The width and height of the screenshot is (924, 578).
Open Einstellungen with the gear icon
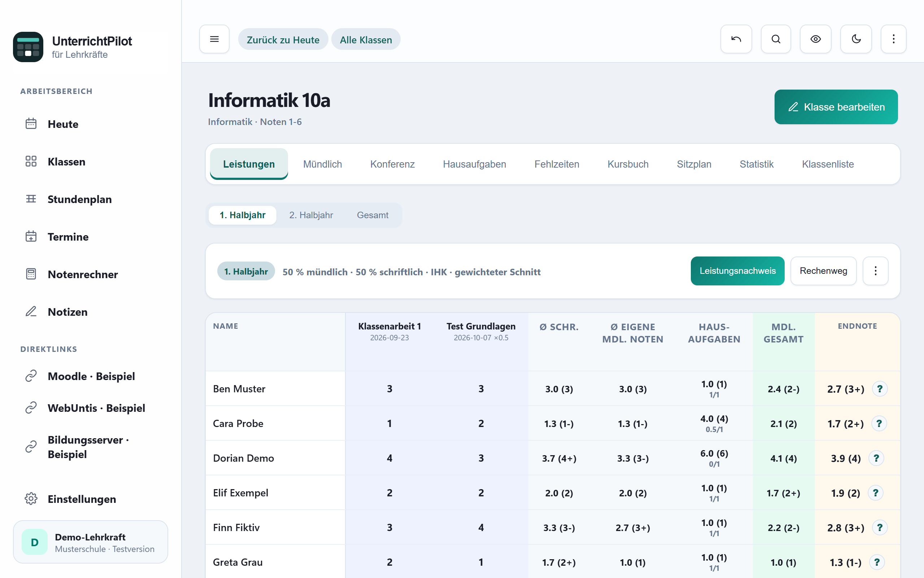(x=91, y=499)
